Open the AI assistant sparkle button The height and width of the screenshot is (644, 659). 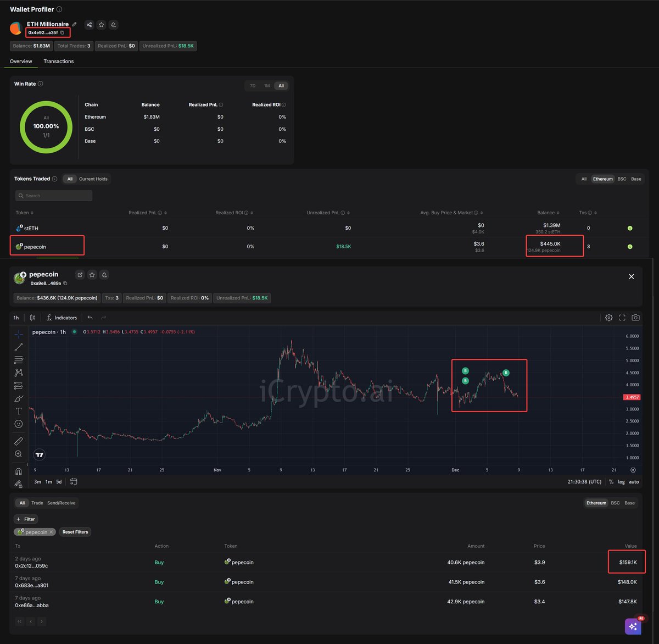[x=633, y=626]
